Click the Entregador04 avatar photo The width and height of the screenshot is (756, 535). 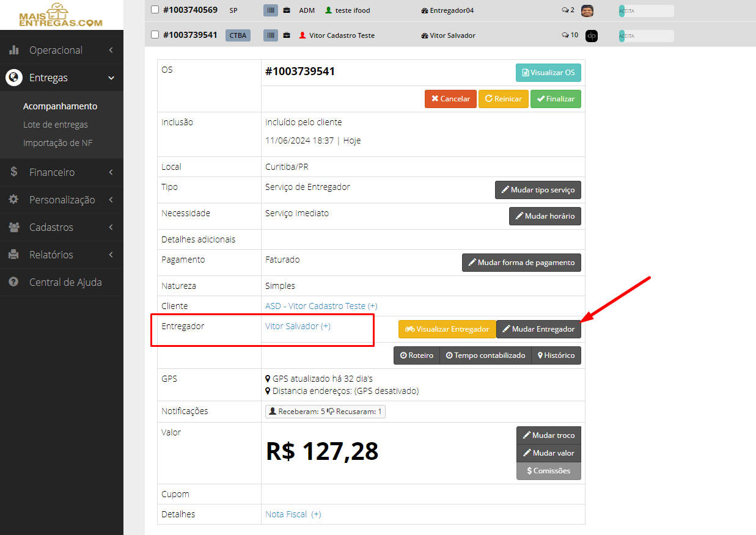click(587, 10)
